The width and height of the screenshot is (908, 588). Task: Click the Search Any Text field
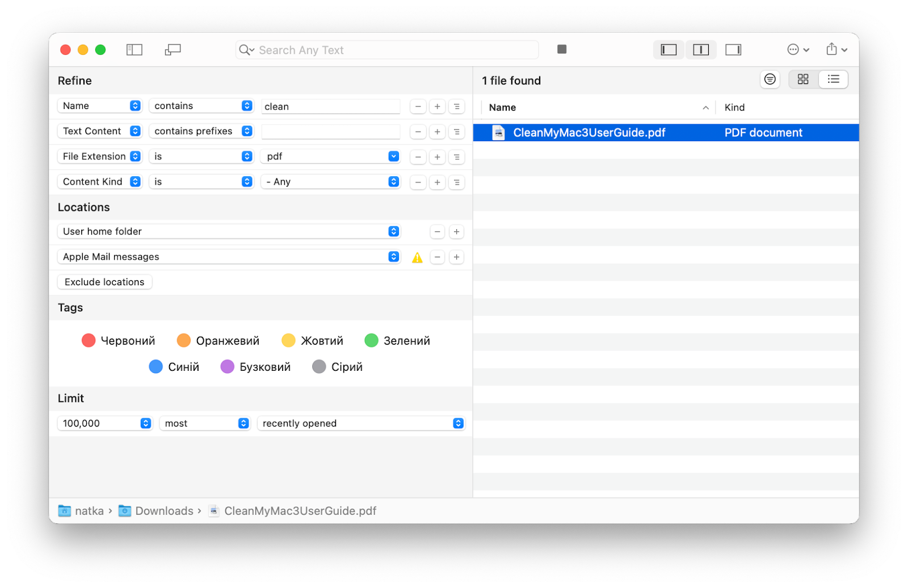tap(388, 50)
